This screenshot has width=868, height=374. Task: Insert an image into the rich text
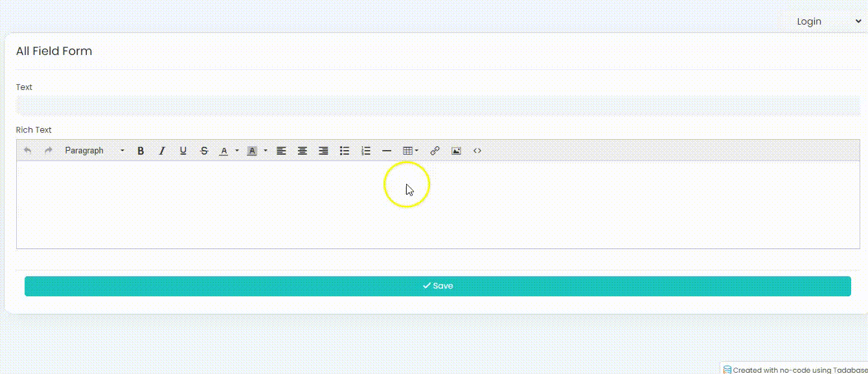(456, 150)
